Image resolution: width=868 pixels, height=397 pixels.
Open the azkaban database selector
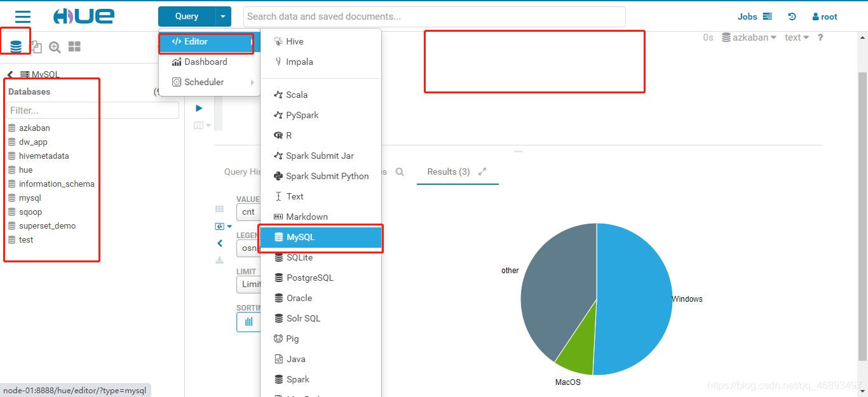pyautogui.click(x=749, y=37)
